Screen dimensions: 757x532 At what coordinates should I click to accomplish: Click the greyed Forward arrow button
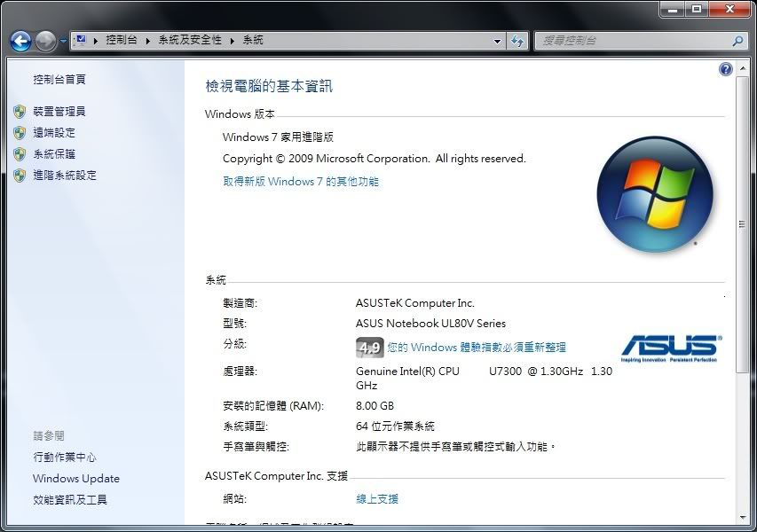(46, 42)
